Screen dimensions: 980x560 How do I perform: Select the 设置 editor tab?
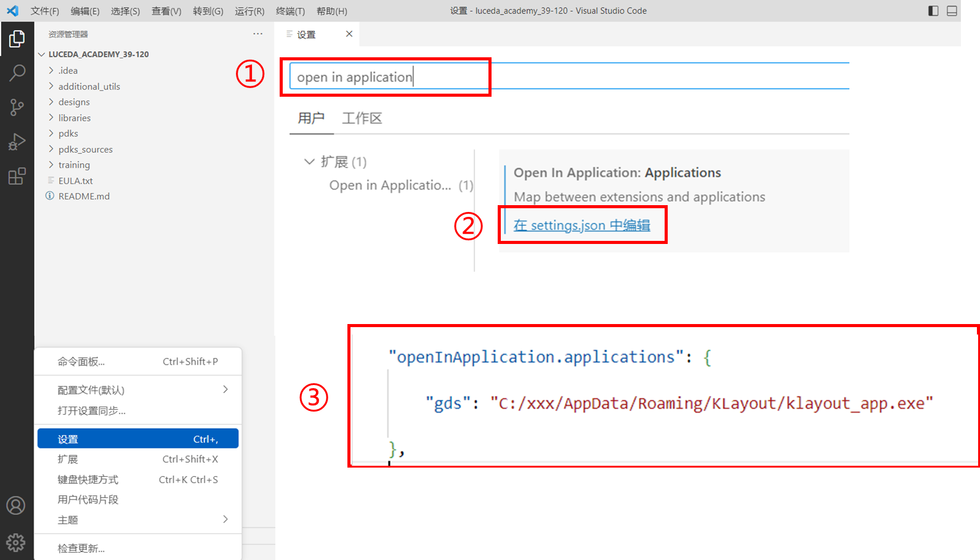click(306, 34)
